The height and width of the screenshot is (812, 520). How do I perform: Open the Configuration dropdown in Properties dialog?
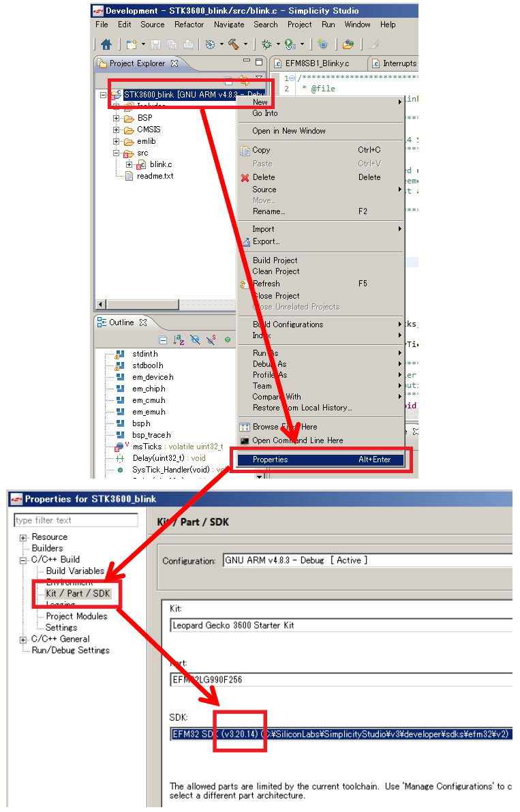(x=368, y=560)
